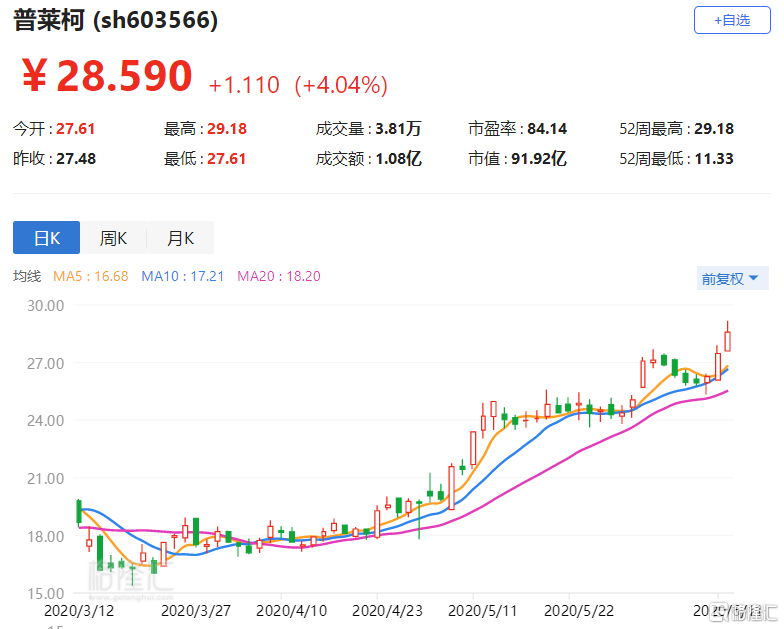Screen dimensions: 784x629
Task: Click the 18.00 y-axis label
Action: (46, 536)
